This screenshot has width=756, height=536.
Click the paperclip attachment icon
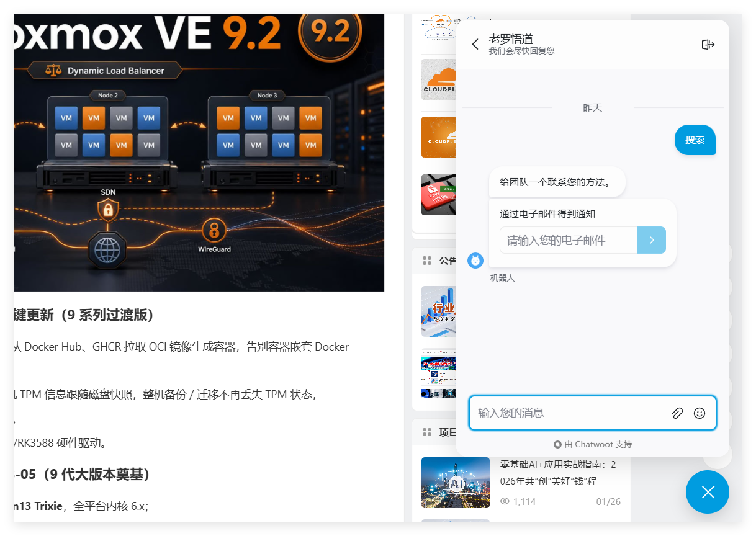pos(677,413)
